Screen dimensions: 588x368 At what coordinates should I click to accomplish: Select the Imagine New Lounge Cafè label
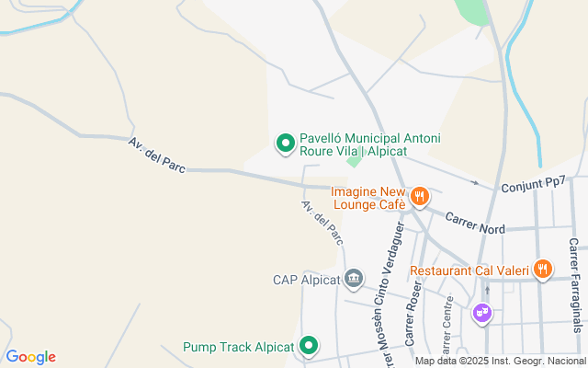coord(368,198)
